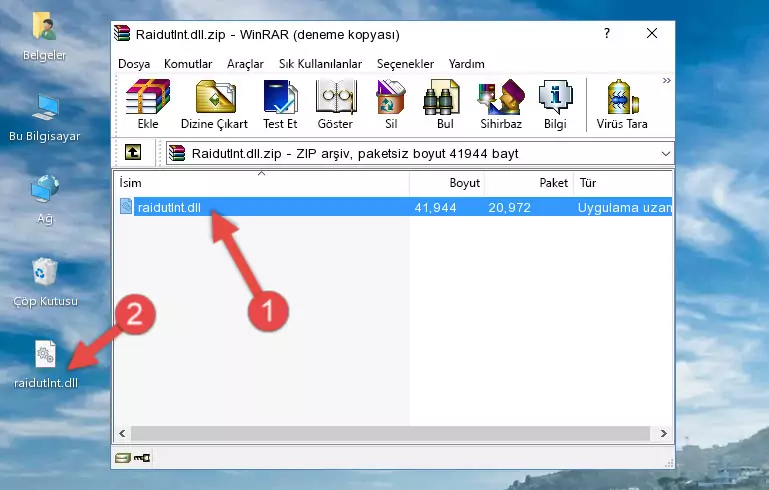The width and height of the screenshot is (769, 490).
Task: Sort by Boyut column header
Action: [x=447, y=183]
